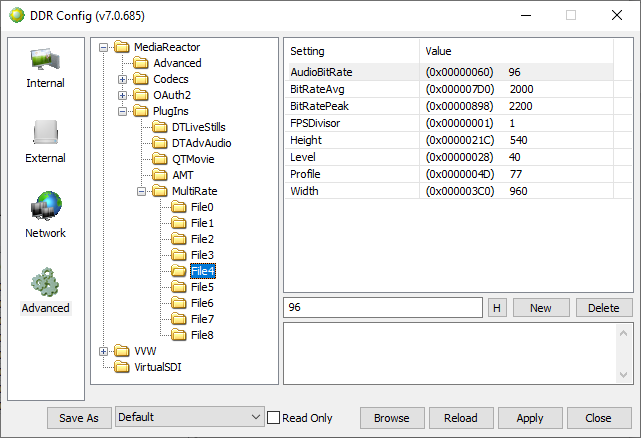Image resolution: width=641 pixels, height=438 pixels.
Task: Apply the configuration changes
Action: (530, 418)
